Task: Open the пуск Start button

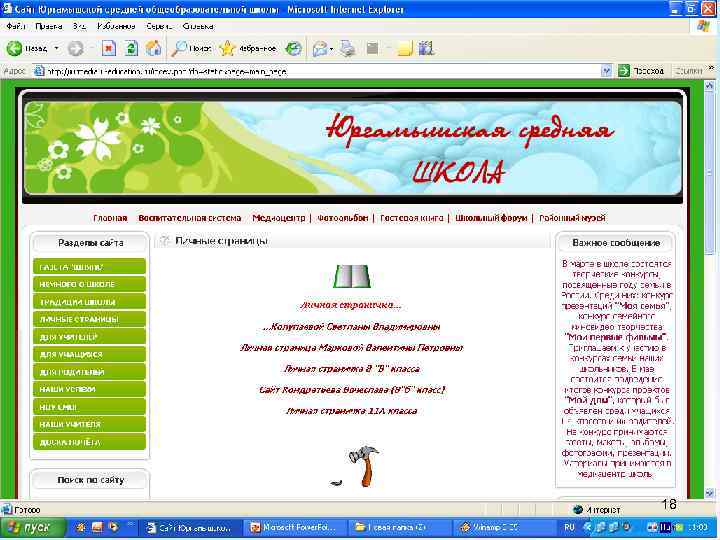Action: coord(32,528)
